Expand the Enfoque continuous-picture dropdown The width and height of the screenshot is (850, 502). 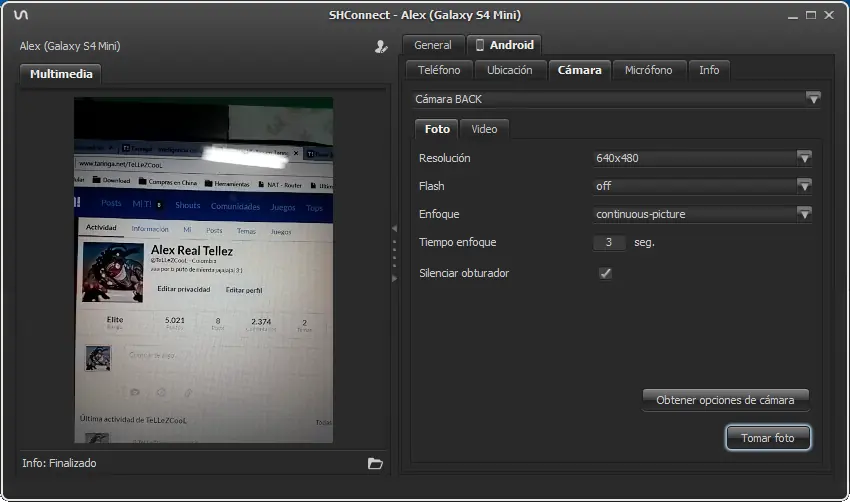(703, 214)
